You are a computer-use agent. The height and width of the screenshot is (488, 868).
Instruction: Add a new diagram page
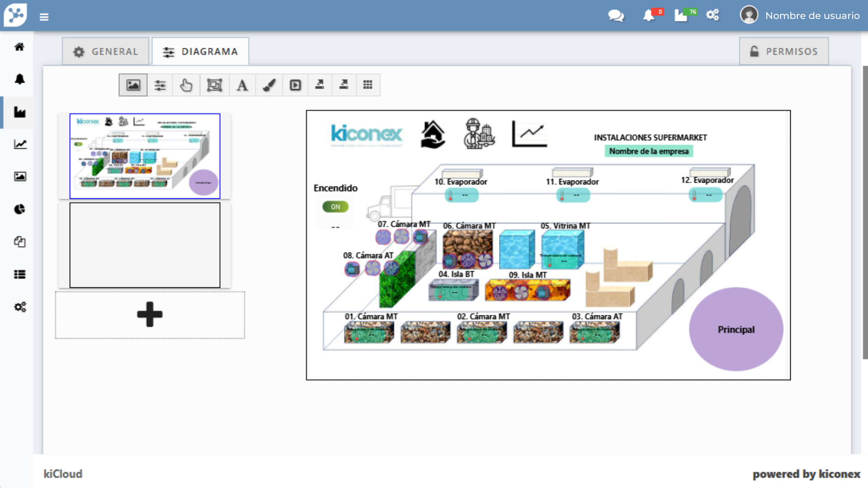tap(150, 315)
